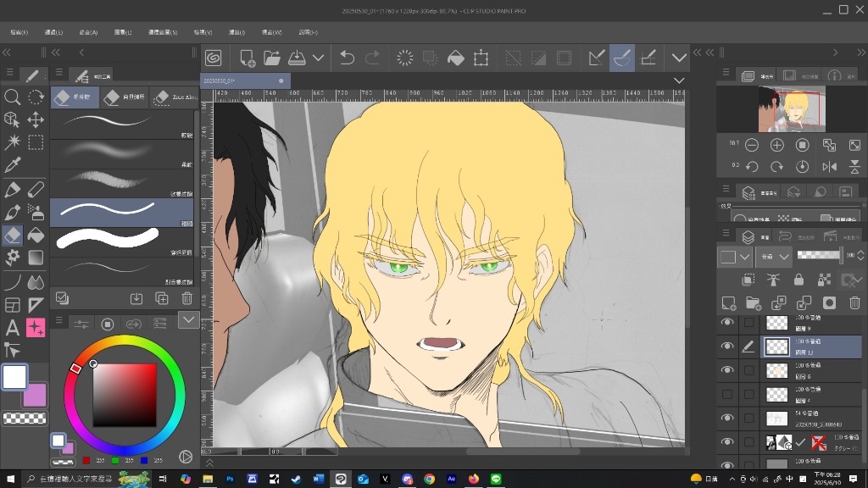The image size is (868, 488).
Task: Select the Airbrush spray tool
Action: tap(36, 213)
